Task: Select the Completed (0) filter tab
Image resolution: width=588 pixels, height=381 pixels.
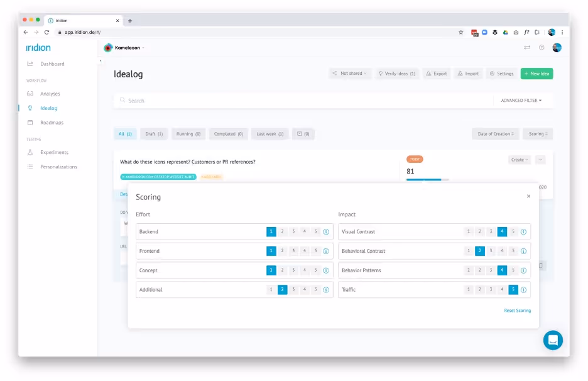Action: (x=229, y=134)
